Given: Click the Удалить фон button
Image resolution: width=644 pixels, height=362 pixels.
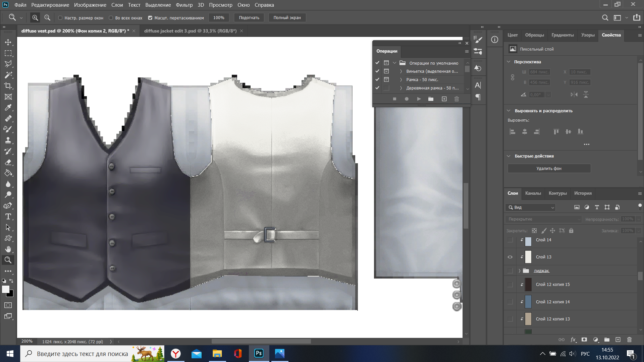Looking at the screenshot, I should (x=549, y=169).
